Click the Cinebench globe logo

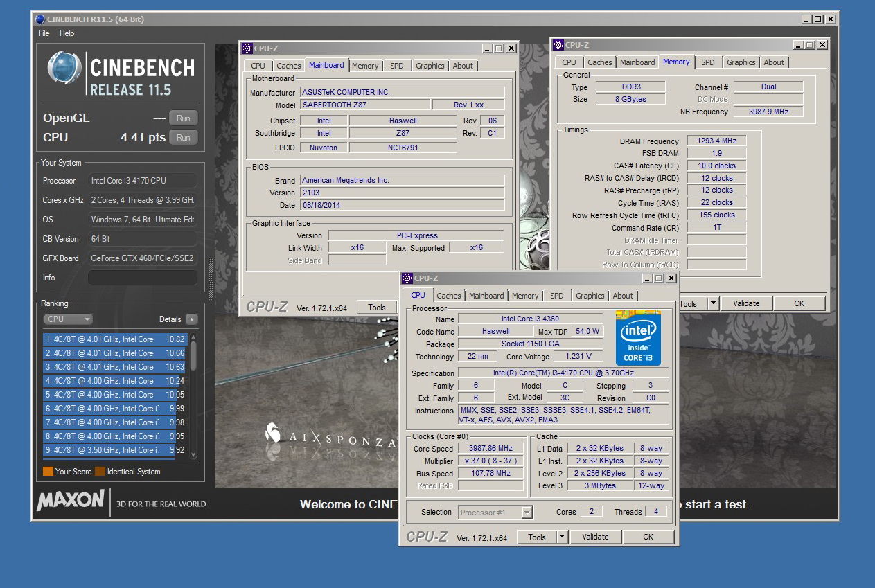(x=64, y=69)
